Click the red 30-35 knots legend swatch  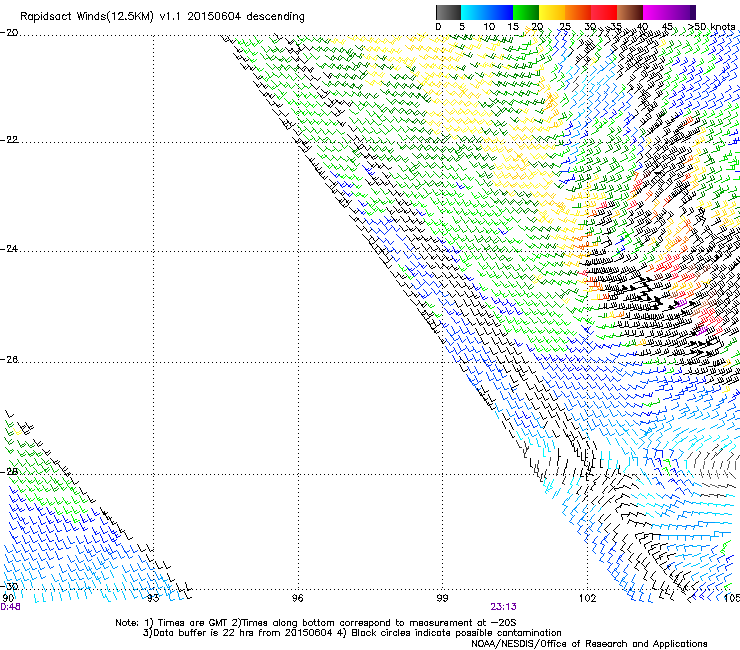pos(604,12)
